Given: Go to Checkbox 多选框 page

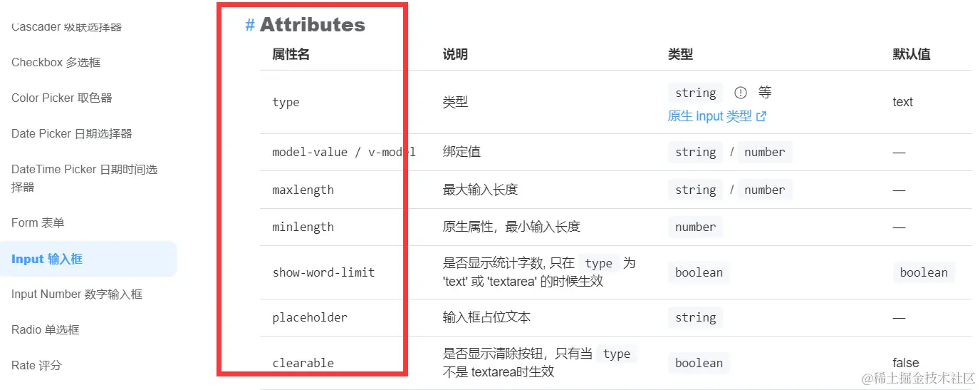Looking at the screenshot, I should coord(56,63).
